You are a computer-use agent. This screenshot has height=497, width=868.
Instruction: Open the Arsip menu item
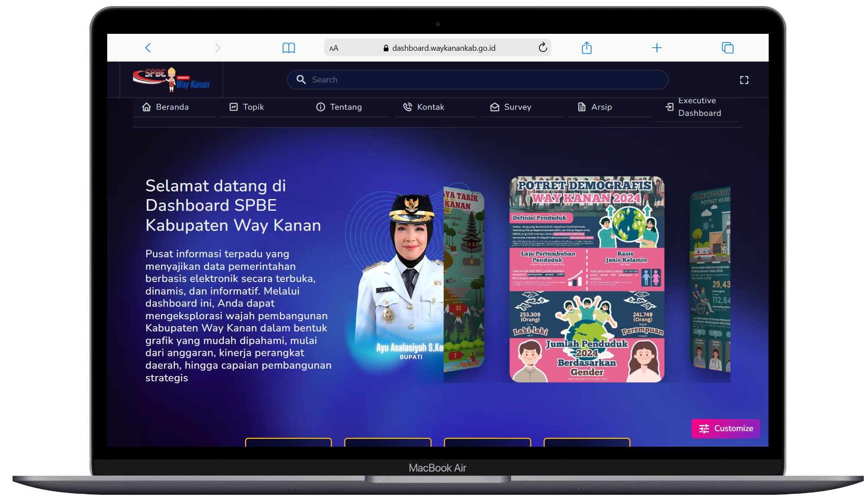(x=609, y=107)
